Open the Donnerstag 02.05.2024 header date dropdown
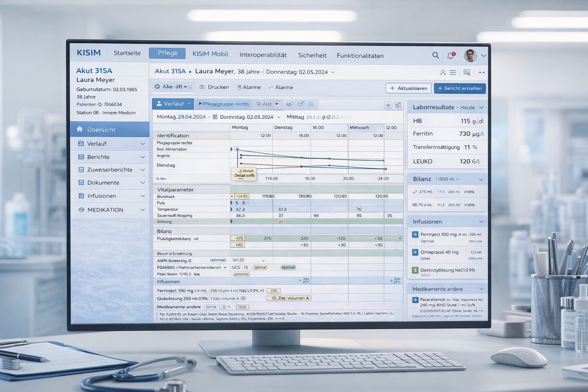 tap(333, 72)
